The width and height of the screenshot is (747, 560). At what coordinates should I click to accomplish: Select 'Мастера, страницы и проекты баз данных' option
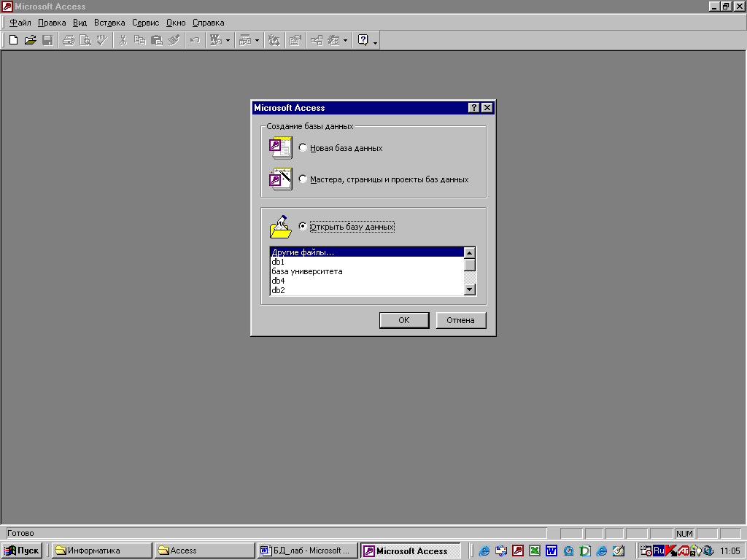[x=303, y=179]
